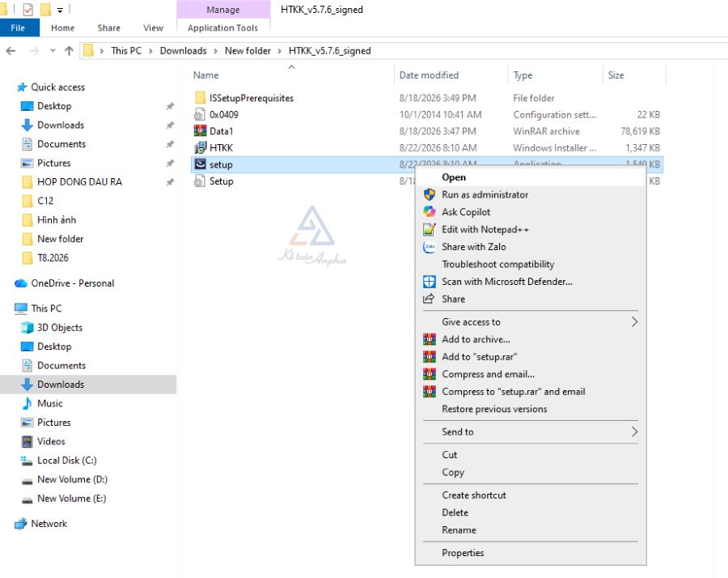Open HOP DONG DAU RA quick access folder
Viewport: 728px width, 578px height.
pos(79,182)
